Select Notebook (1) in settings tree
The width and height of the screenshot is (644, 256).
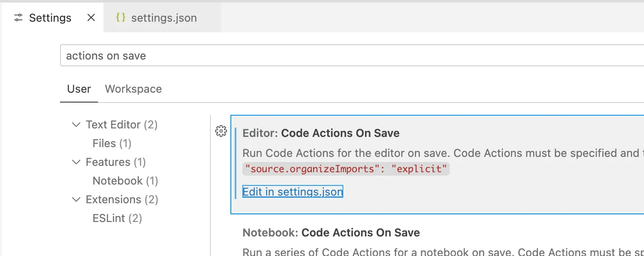coord(126,181)
